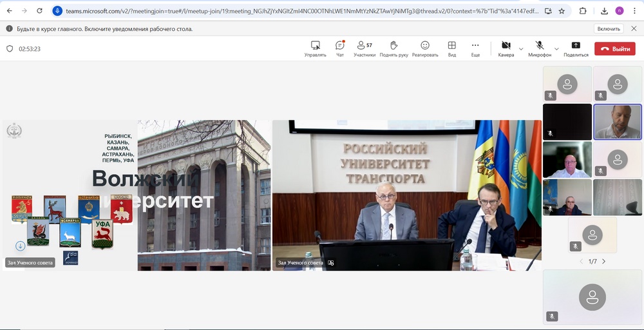Toggle the Camera (Камера) on
This screenshot has height=330, width=644.
coord(506,48)
